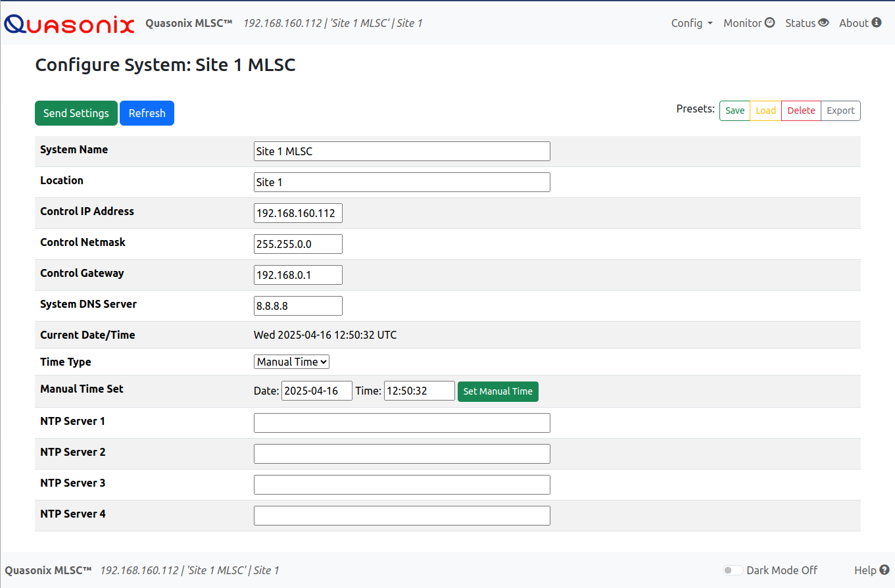Click the NTP Server 1 input field
The height and width of the screenshot is (588, 895).
[x=402, y=422]
